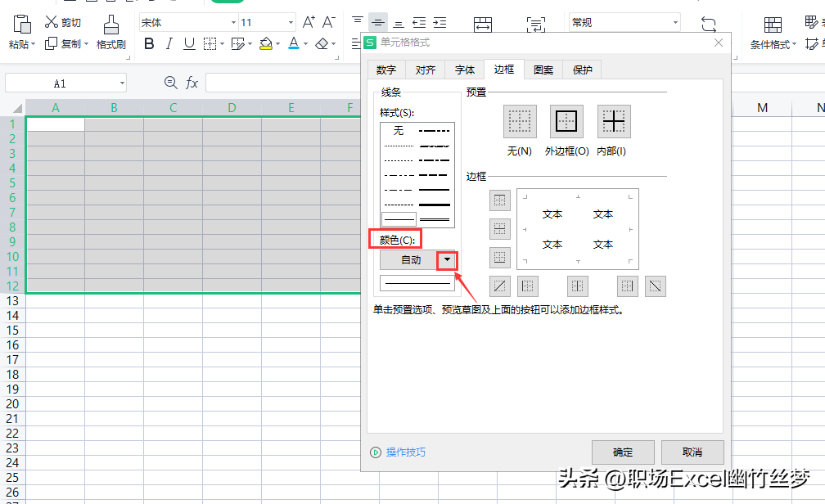Apply the diagonal-up border button

499,286
